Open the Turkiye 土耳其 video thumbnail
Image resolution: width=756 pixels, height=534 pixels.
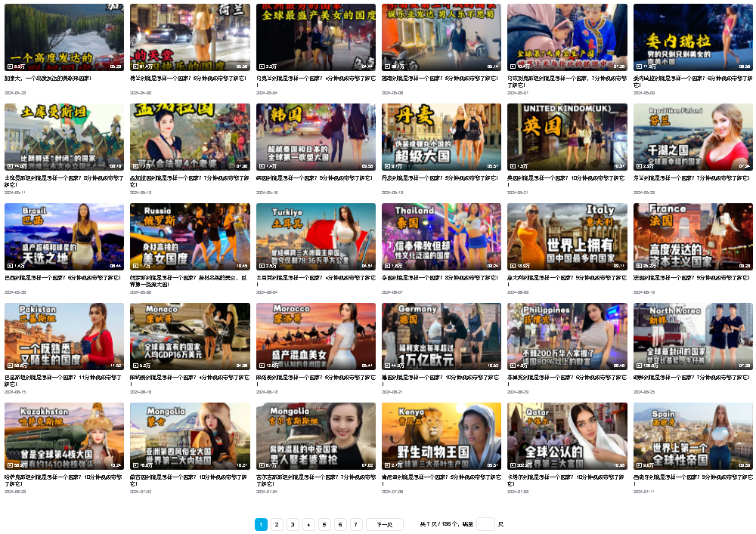315,236
